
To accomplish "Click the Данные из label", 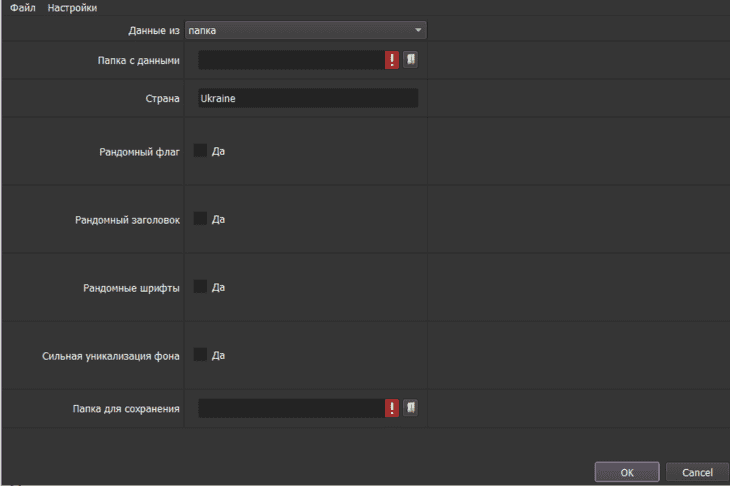I will coord(154,31).
